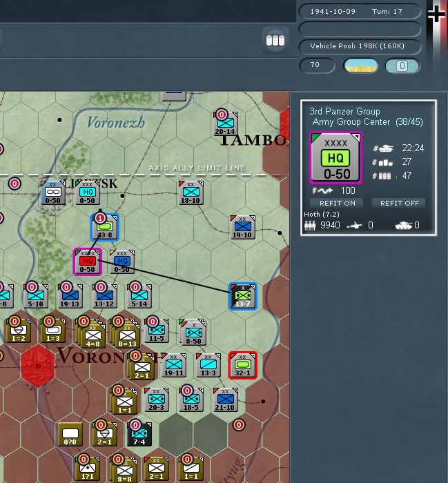This screenshot has width=448, height=483.
Task: Click the 70 value box under Vehicle Pool
Action: [317, 65]
